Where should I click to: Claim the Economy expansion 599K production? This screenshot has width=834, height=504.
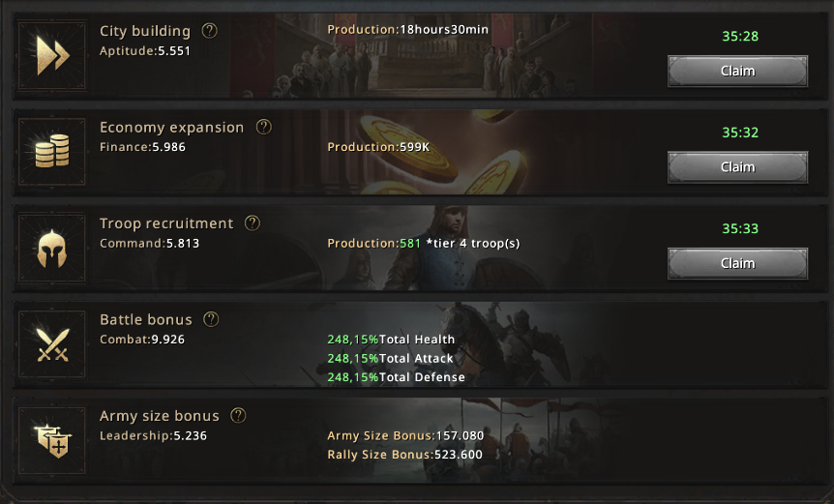pyautogui.click(x=737, y=167)
